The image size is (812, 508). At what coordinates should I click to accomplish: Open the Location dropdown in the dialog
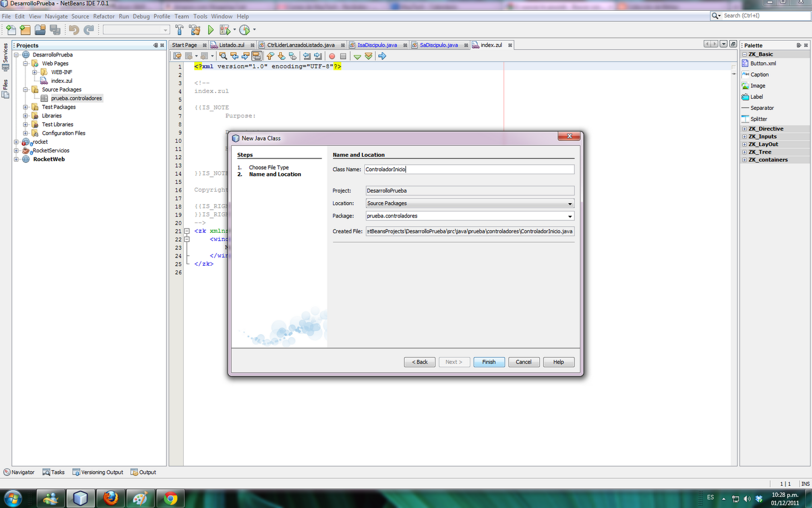[570, 204]
